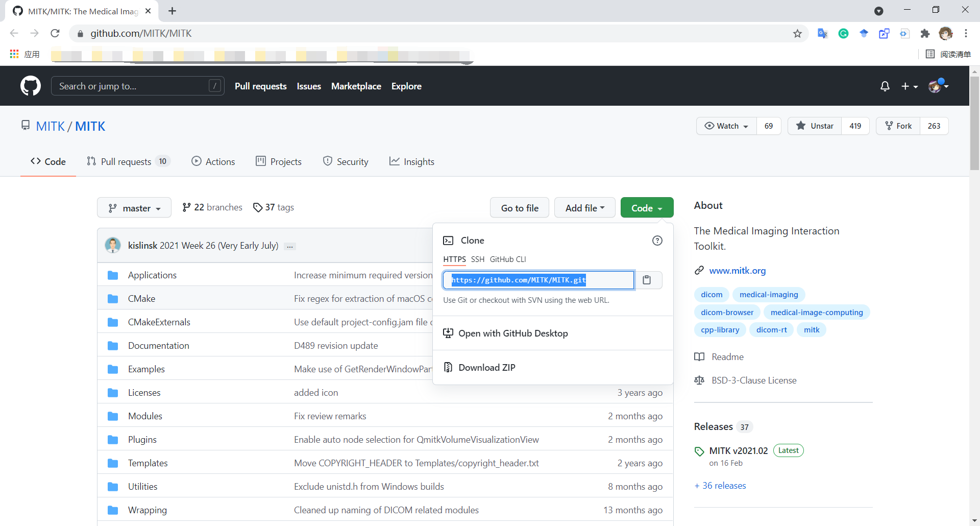Image resolution: width=980 pixels, height=526 pixels.
Task: Open the Chrome extensions puzzle icon
Action: [x=925, y=34]
